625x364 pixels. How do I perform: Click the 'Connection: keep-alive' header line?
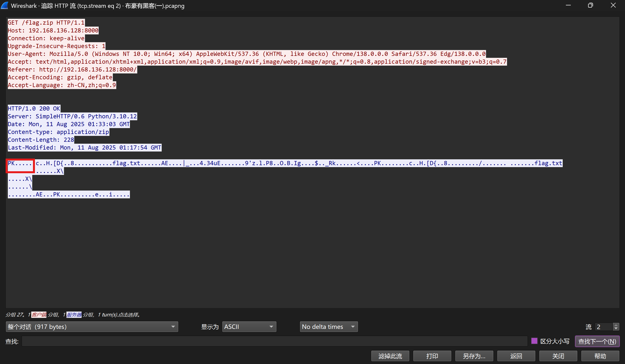click(46, 38)
